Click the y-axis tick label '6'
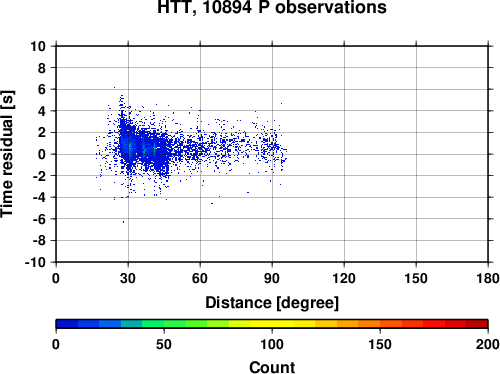Viewport: 500px width, 374px height. (42, 89)
